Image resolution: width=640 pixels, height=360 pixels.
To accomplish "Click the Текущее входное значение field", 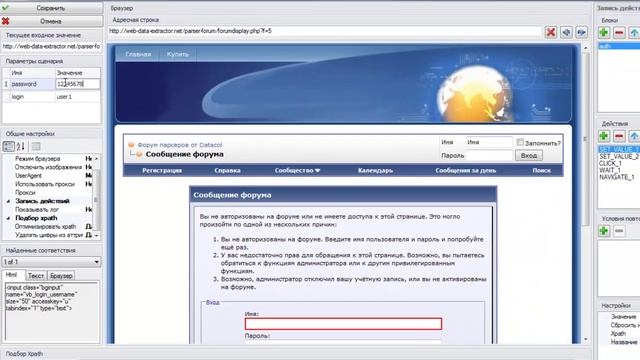I will click(51, 47).
